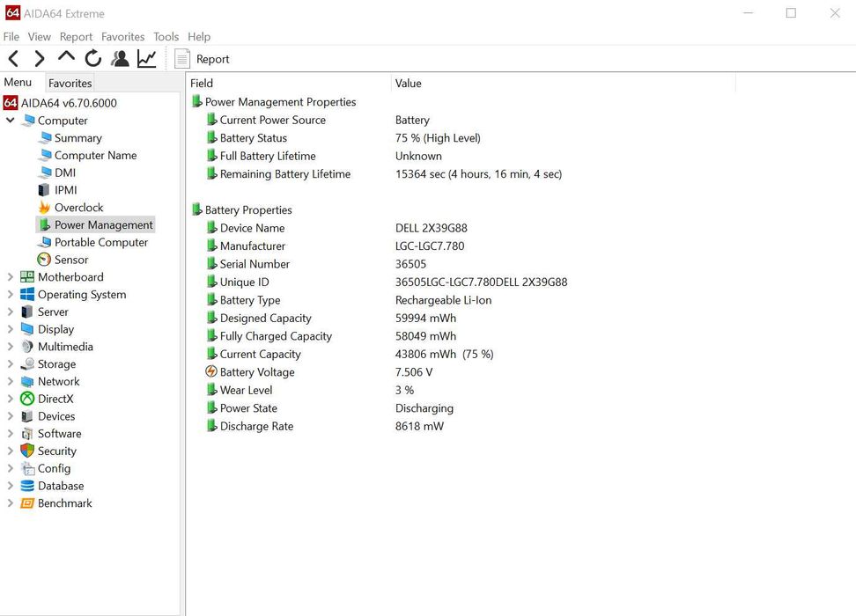The width and height of the screenshot is (856, 616).
Task: Select the Software tree item
Action: (x=60, y=434)
